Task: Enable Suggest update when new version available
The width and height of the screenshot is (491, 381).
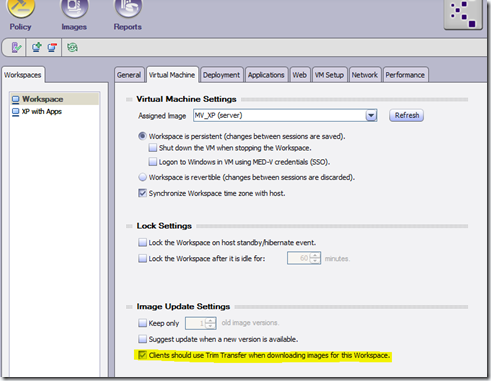Action: 143,339
